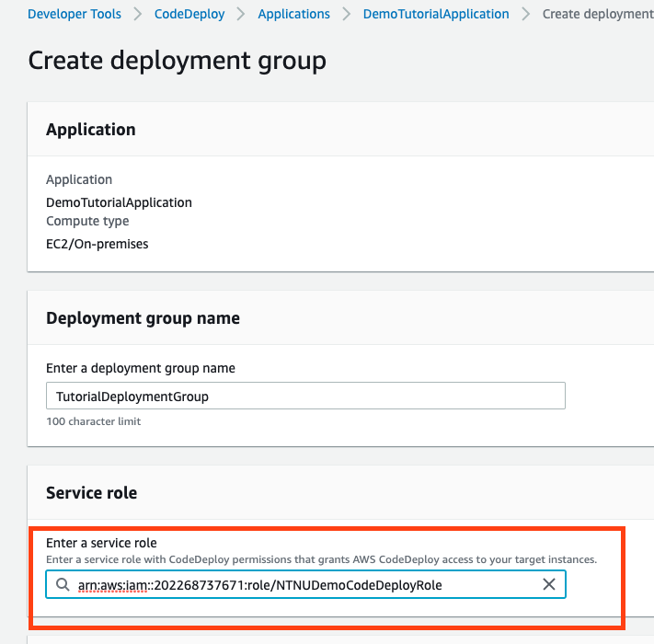Click the deployment group name input field
The width and height of the screenshot is (654, 644).
pyautogui.click(x=305, y=396)
